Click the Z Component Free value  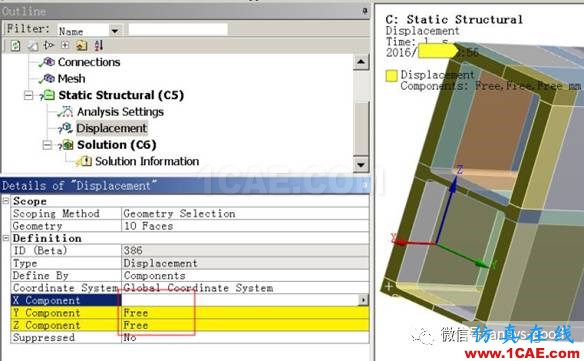[136, 325]
